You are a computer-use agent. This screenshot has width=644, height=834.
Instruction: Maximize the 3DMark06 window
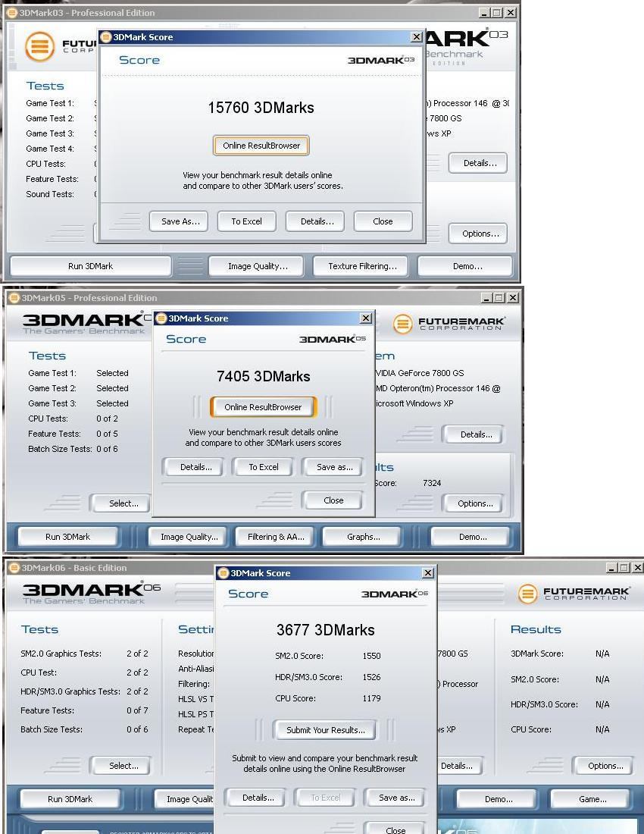(x=625, y=568)
